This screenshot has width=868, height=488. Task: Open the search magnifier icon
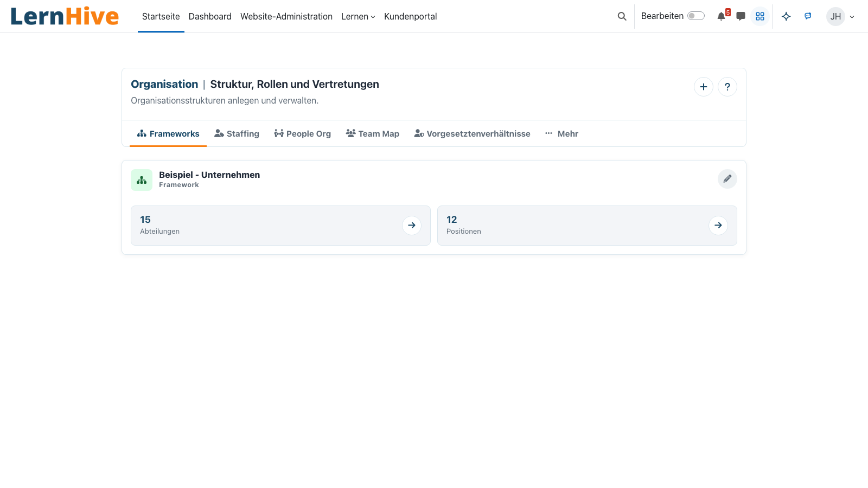coord(622,16)
